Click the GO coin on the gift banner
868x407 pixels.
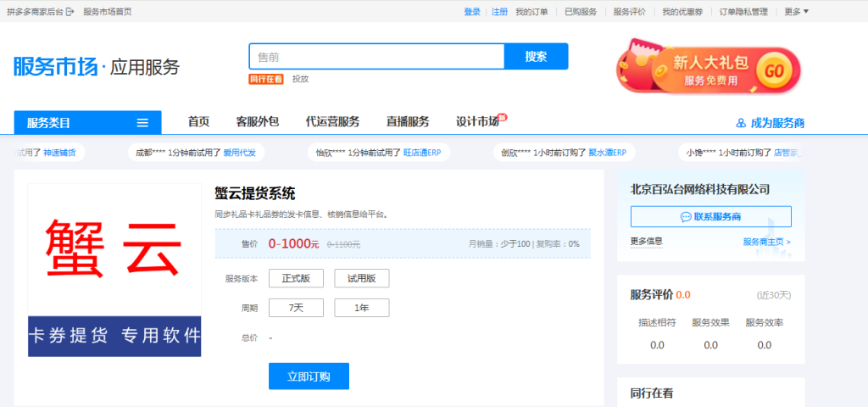[774, 71]
